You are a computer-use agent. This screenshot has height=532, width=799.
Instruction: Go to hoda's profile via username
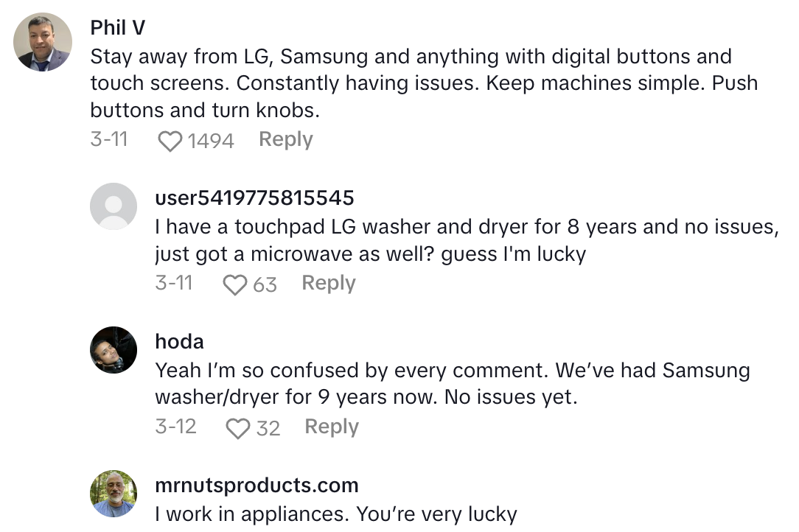click(x=179, y=341)
